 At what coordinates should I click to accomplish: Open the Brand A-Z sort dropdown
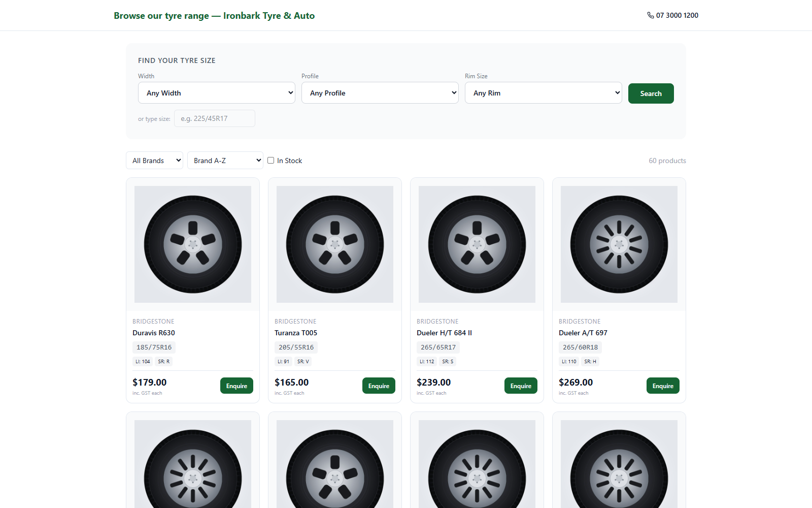click(x=225, y=161)
